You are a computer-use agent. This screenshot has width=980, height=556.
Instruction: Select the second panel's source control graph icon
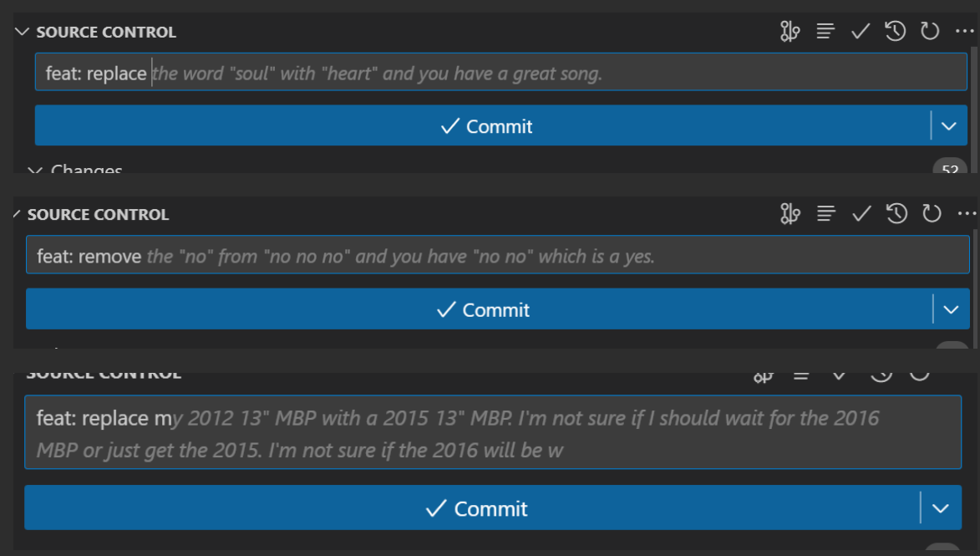[790, 214]
